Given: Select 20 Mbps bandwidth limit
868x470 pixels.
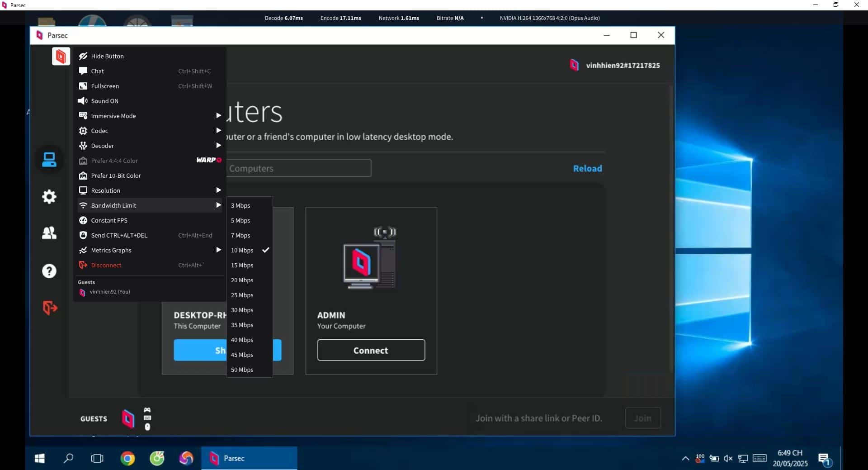Looking at the screenshot, I should pyautogui.click(x=242, y=280).
